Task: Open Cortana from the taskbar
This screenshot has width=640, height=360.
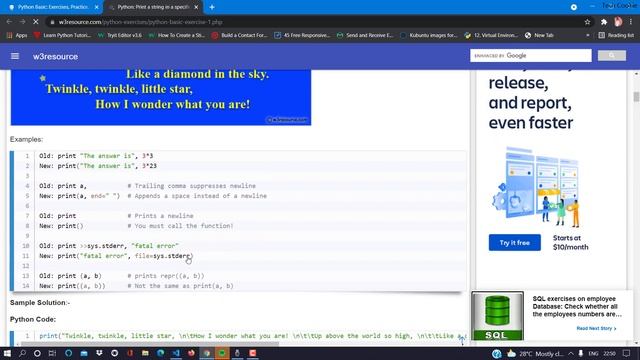Action: pyautogui.click(x=37, y=353)
